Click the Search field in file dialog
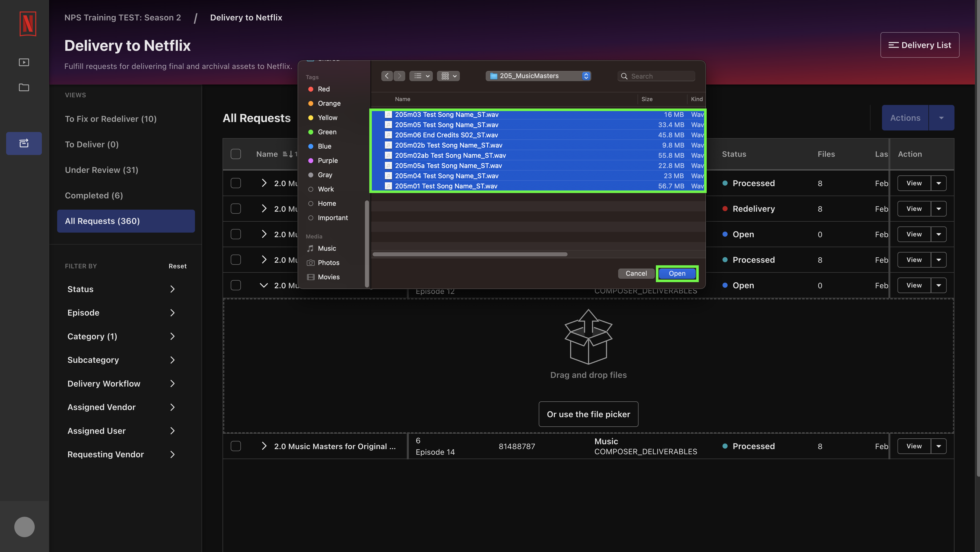This screenshot has width=980, height=552. [x=656, y=76]
